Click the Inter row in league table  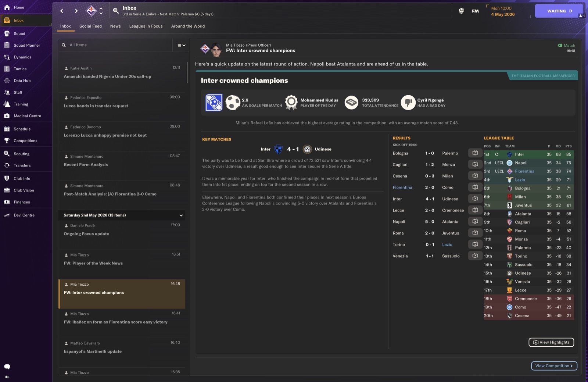(x=529, y=154)
